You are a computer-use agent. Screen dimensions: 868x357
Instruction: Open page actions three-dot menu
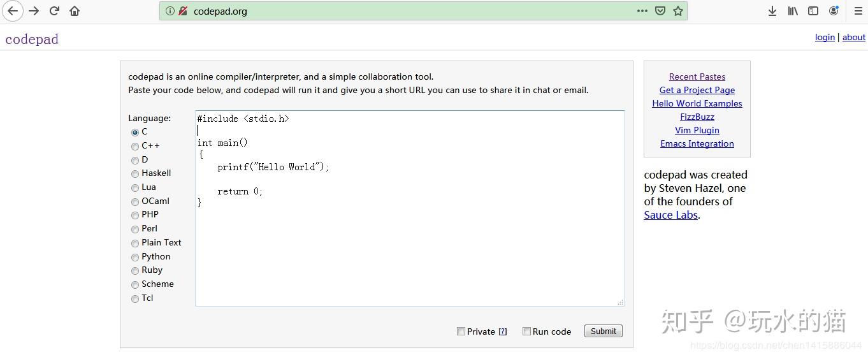(642, 11)
